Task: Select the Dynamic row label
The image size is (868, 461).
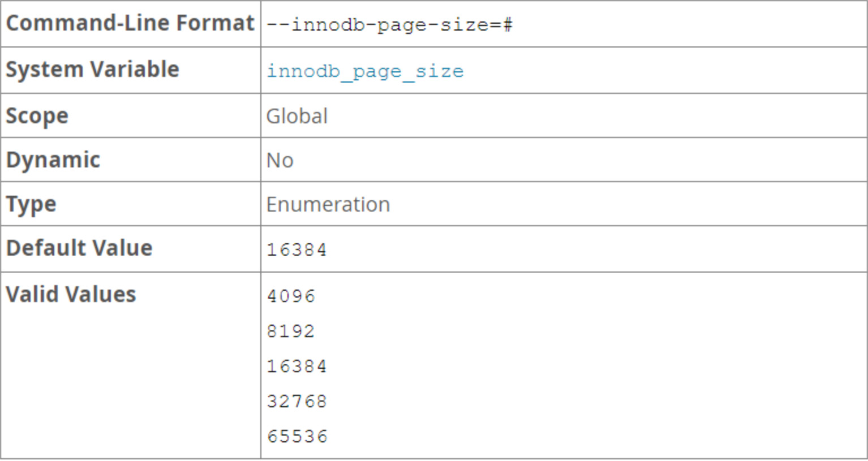Action: coord(53,160)
